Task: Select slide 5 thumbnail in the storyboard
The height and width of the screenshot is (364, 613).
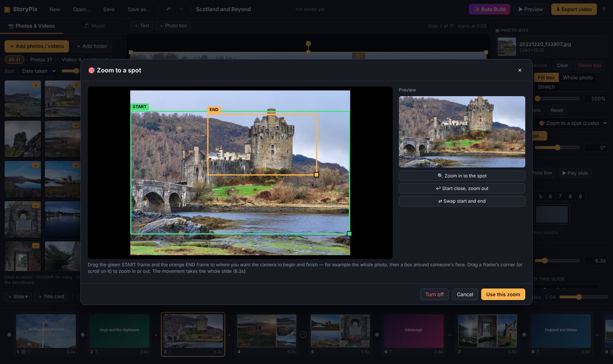Action: (340, 331)
